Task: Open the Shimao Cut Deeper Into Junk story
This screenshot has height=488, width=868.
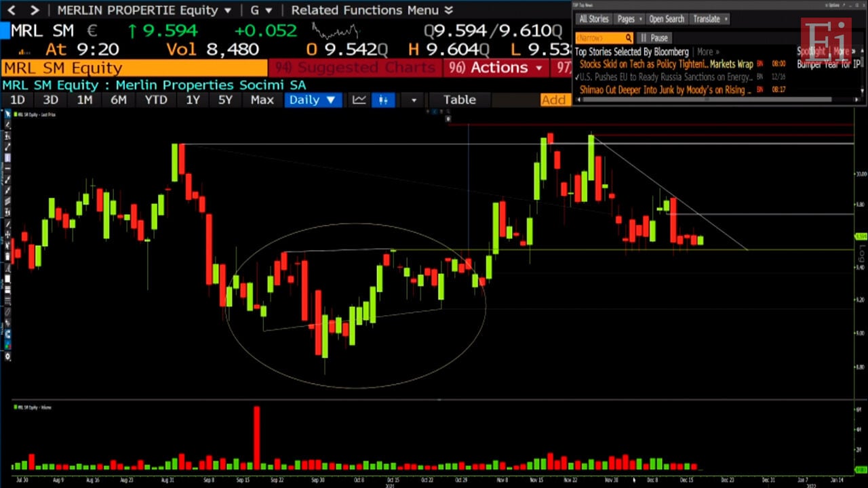Action: pos(665,90)
